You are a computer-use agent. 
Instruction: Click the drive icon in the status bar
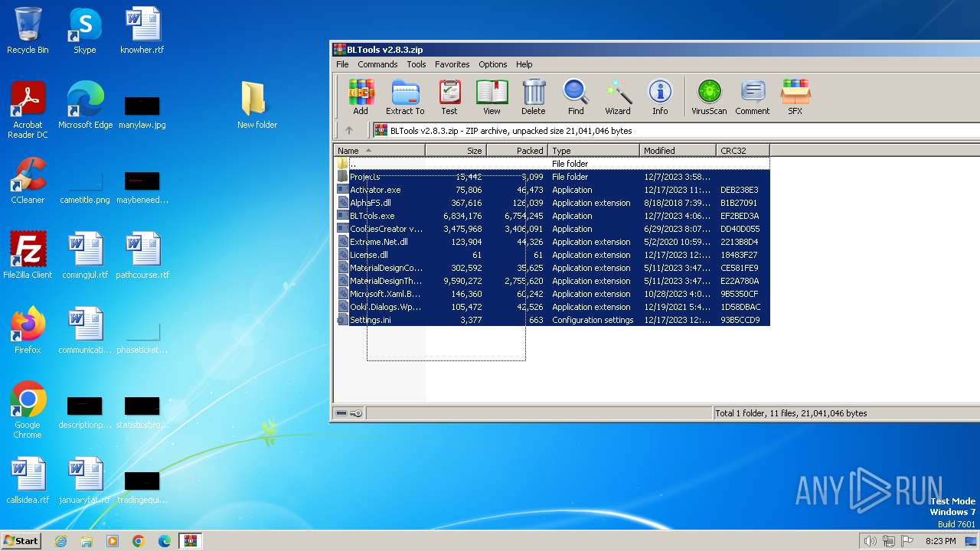pyautogui.click(x=341, y=413)
